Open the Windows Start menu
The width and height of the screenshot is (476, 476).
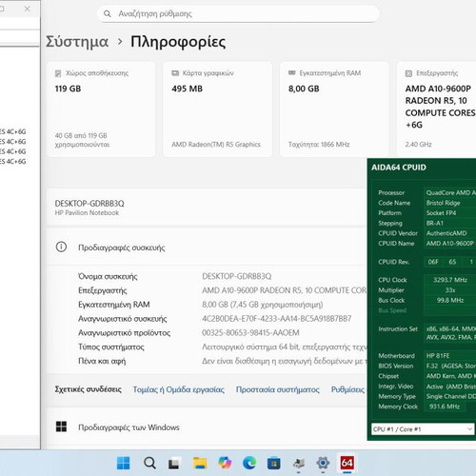123,463
